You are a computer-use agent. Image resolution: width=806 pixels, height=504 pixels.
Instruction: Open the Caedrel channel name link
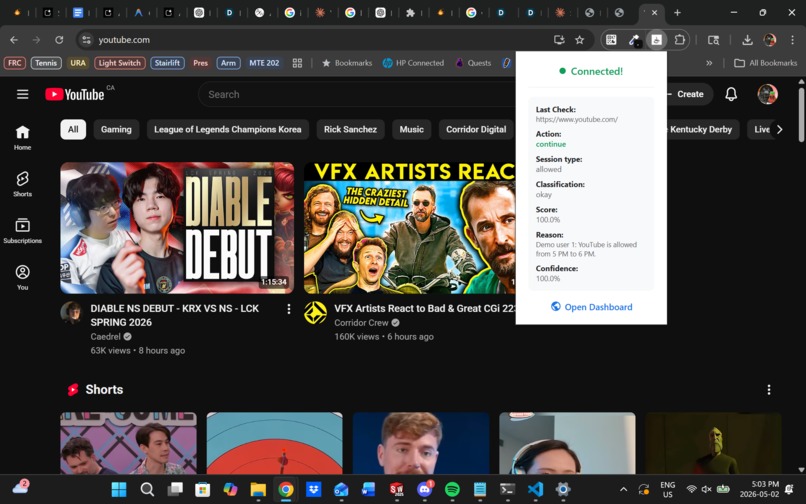point(105,336)
